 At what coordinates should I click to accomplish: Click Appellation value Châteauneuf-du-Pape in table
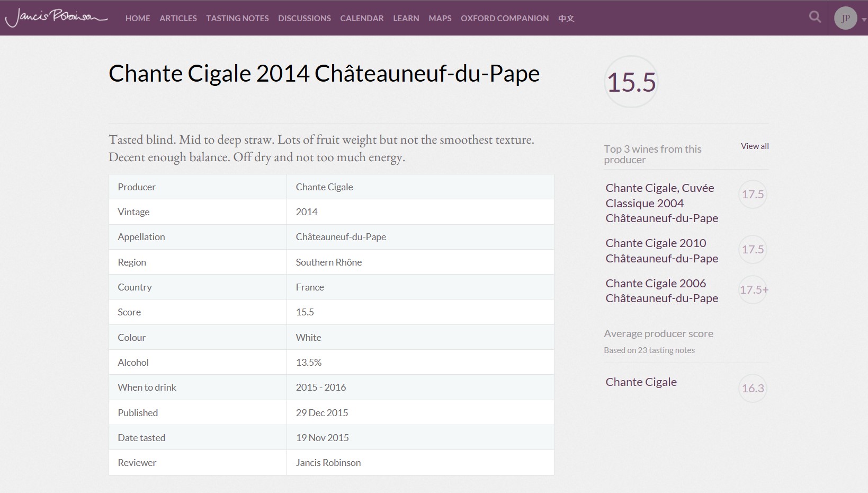click(x=341, y=236)
